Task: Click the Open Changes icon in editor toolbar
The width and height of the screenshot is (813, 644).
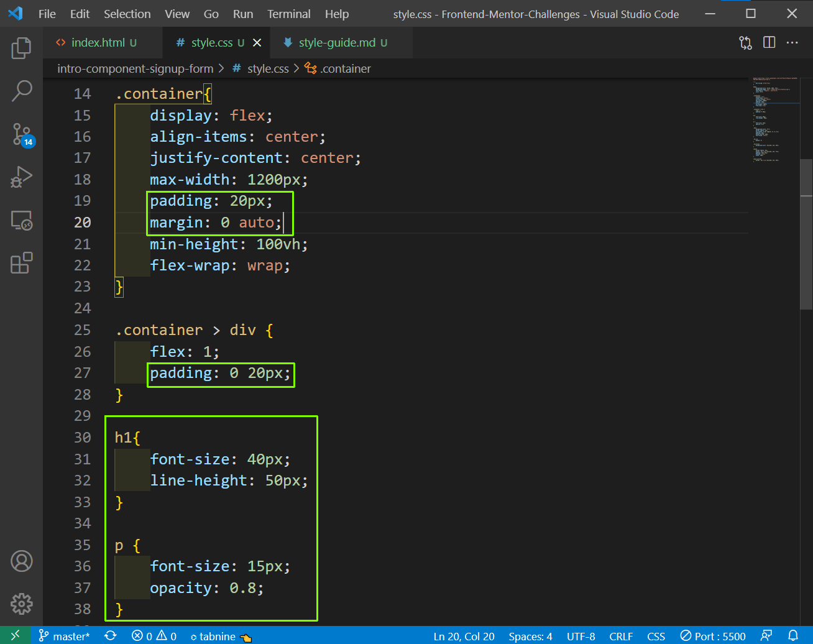Action: (x=745, y=42)
